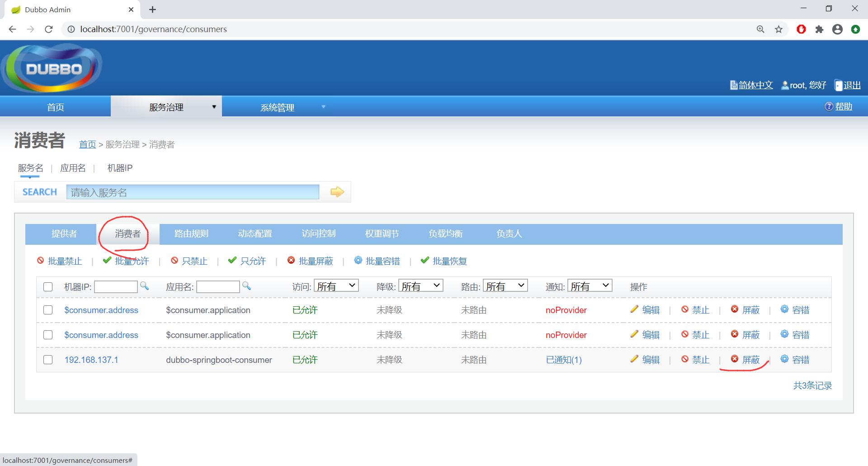868x466 pixels.
Task: Click the forbid icon for 192.168.137.1 row
Action: (x=685, y=359)
